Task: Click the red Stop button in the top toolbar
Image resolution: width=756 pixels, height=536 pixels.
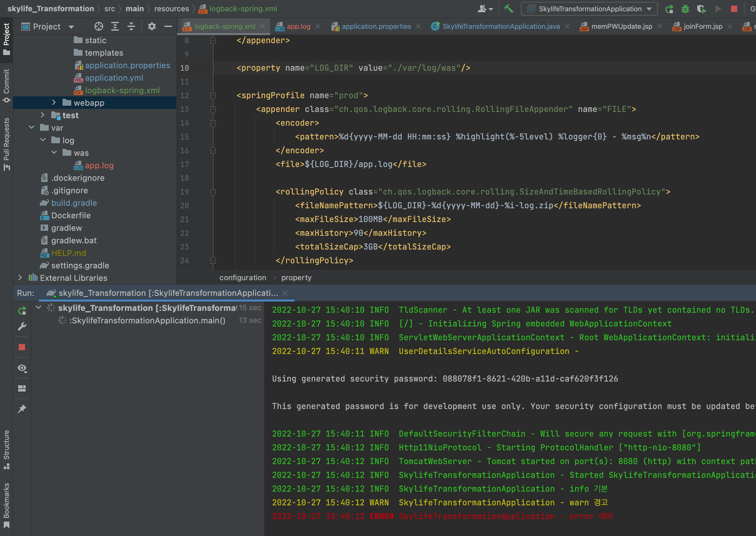Action: coord(734,9)
